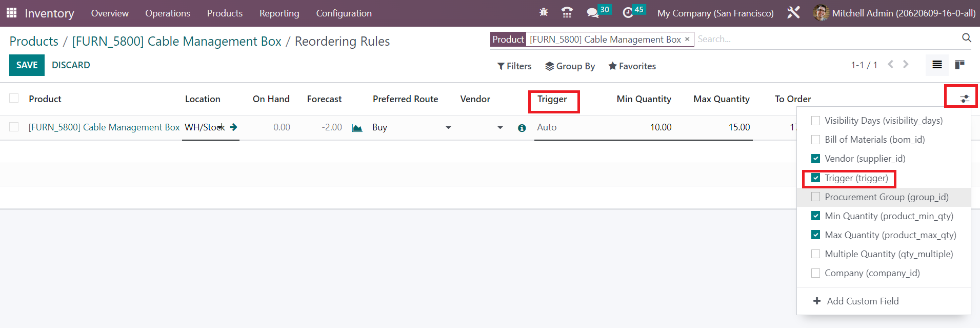Image resolution: width=980 pixels, height=328 pixels.
Task: Go to Products breadcrumb link
Action: (x=34, y=41)
